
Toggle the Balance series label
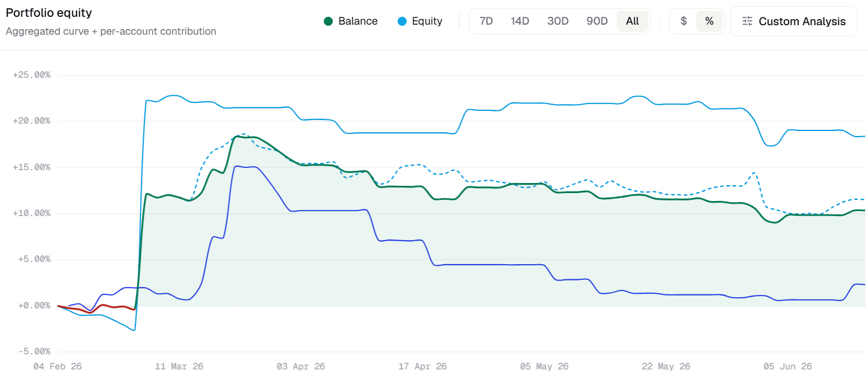tap(358, 21)
